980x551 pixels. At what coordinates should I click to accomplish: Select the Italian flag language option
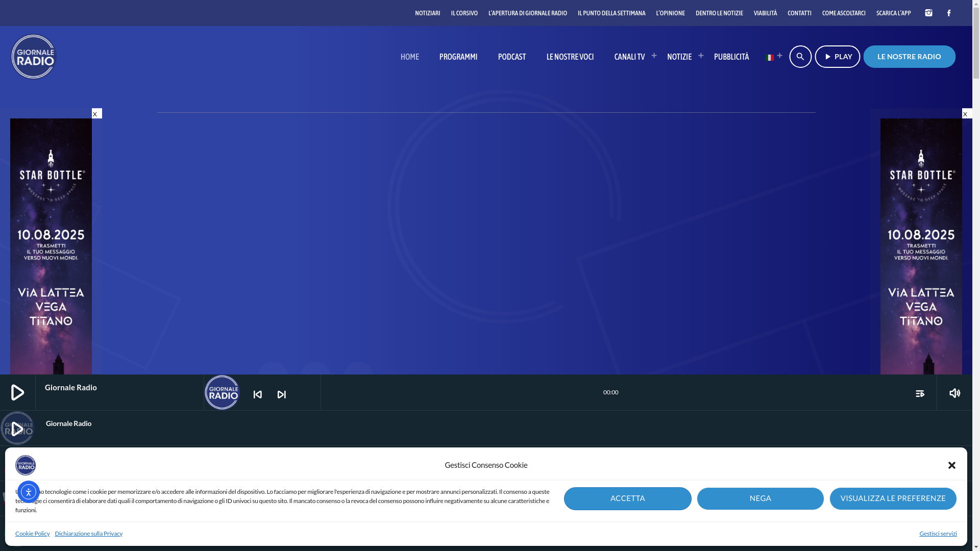pos(770,58)
